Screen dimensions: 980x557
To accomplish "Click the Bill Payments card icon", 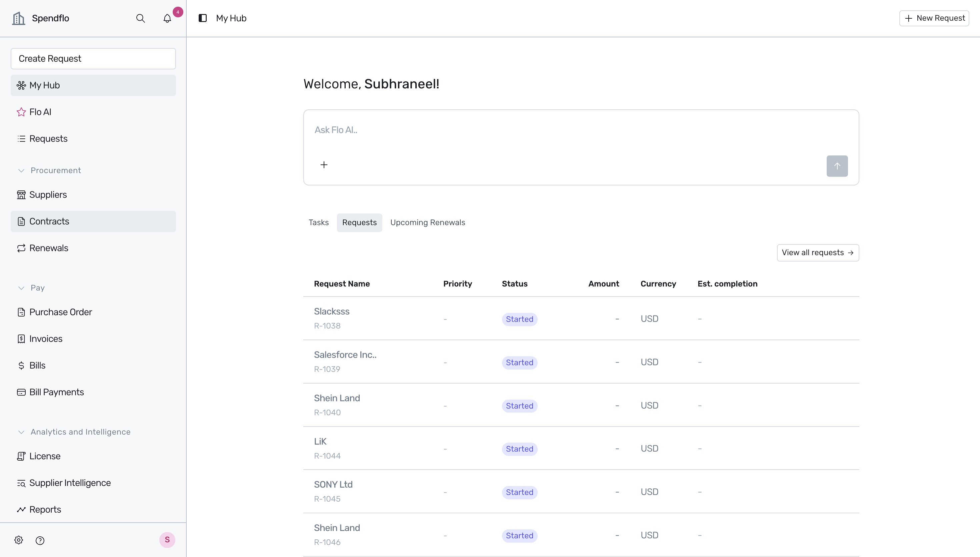I will 21,393.
